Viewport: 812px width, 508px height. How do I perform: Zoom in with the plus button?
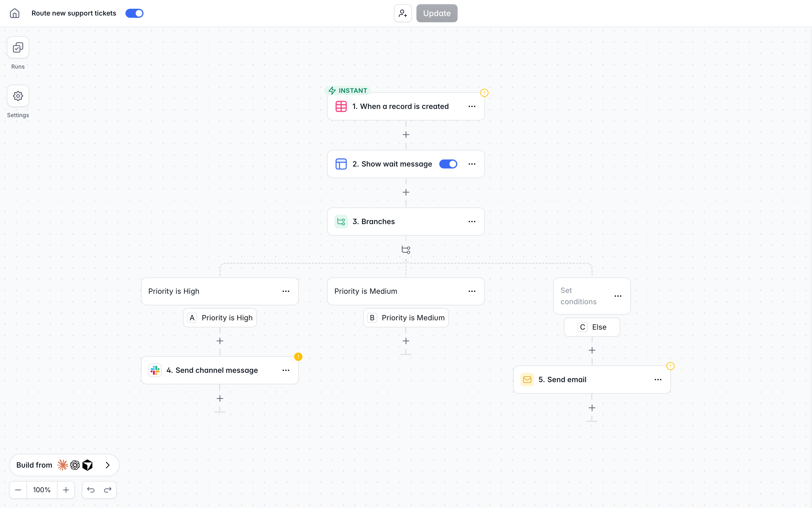tap(66, 490)
